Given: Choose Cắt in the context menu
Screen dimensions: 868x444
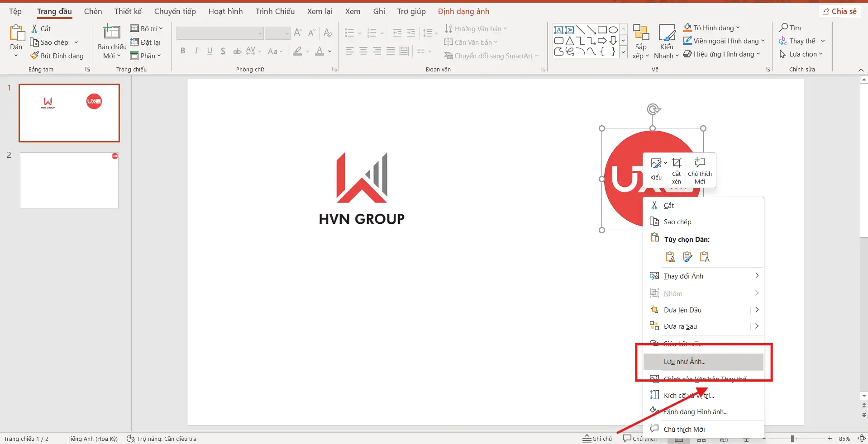Looking at the screenshot, I should (x=703, y=205).
